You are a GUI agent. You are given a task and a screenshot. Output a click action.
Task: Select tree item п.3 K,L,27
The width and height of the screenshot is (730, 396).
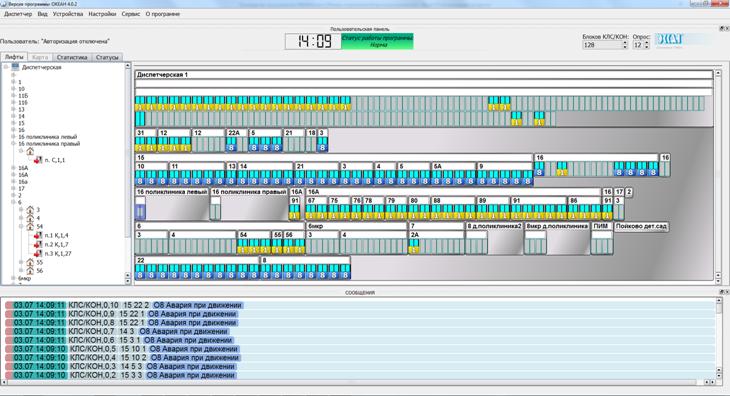pyautogui.click(x=58, y=254)
